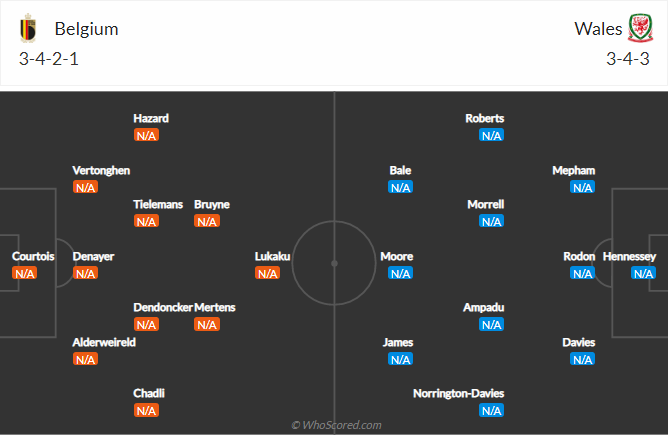Click the WhoScored.com watermark
The image size is (668, 435).
coord(336,425)
